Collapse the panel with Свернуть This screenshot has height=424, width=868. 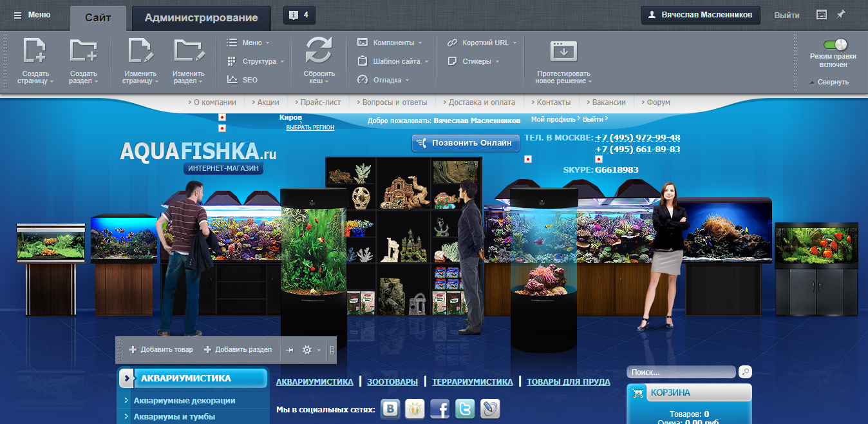tap(829, 82)
